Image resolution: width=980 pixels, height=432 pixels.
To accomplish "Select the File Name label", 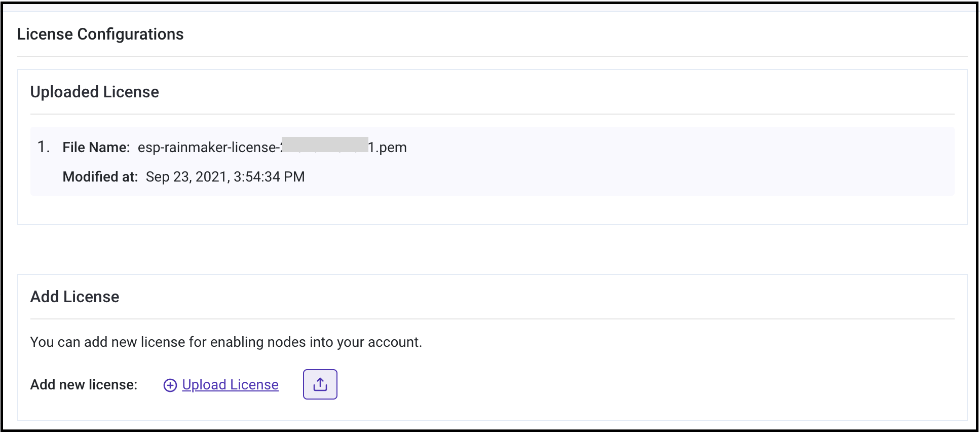I will [x=96, y=148].
